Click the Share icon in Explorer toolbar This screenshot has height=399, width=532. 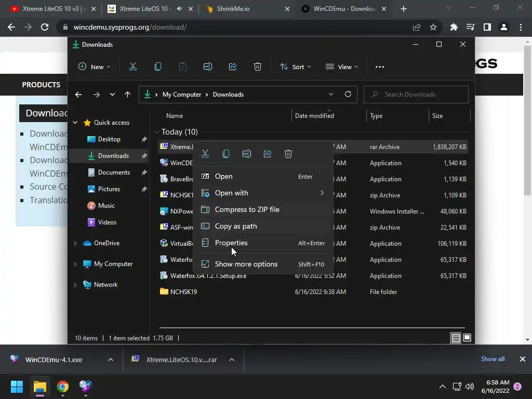(x=233, y=67)
